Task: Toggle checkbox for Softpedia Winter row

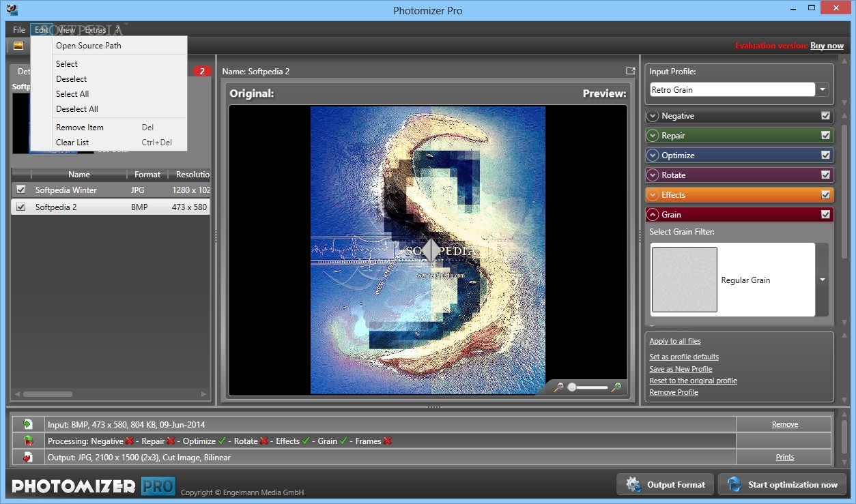Action: click(20, 190)
